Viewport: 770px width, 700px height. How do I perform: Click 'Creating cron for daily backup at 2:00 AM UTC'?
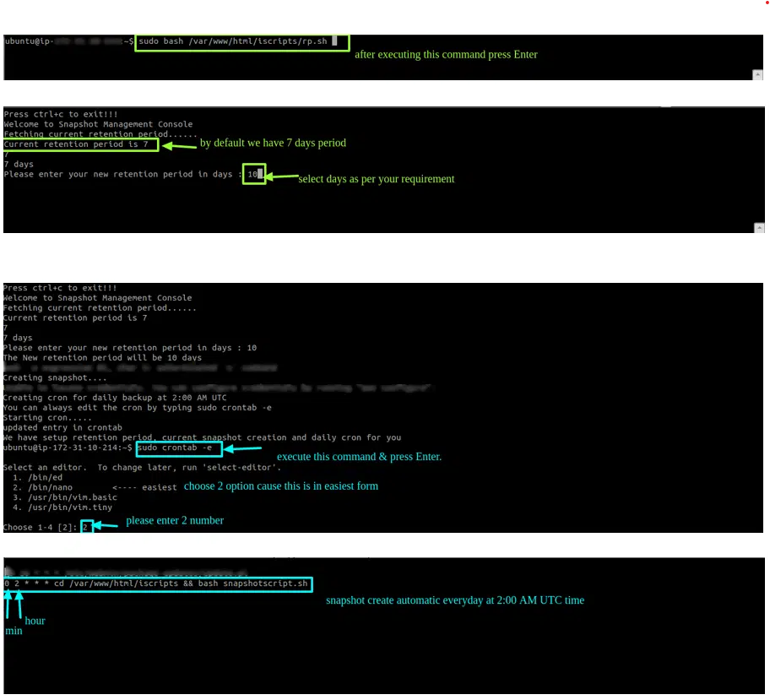pos(115,398)
